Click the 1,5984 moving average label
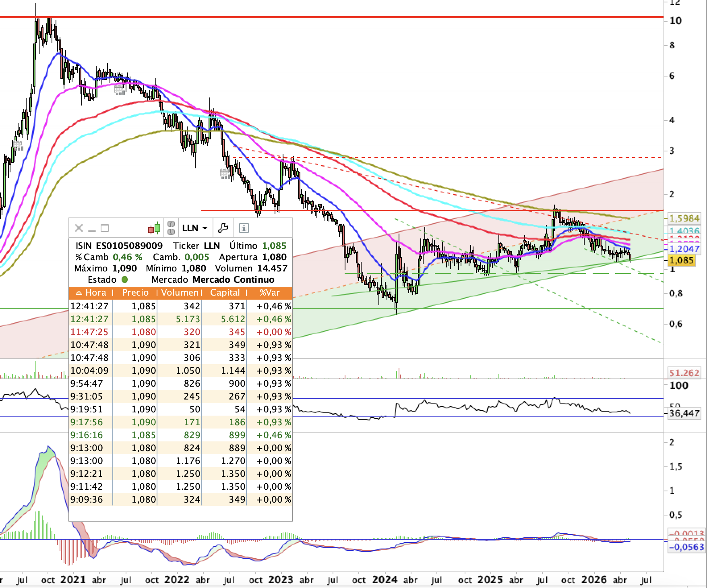 coord(684,218)
